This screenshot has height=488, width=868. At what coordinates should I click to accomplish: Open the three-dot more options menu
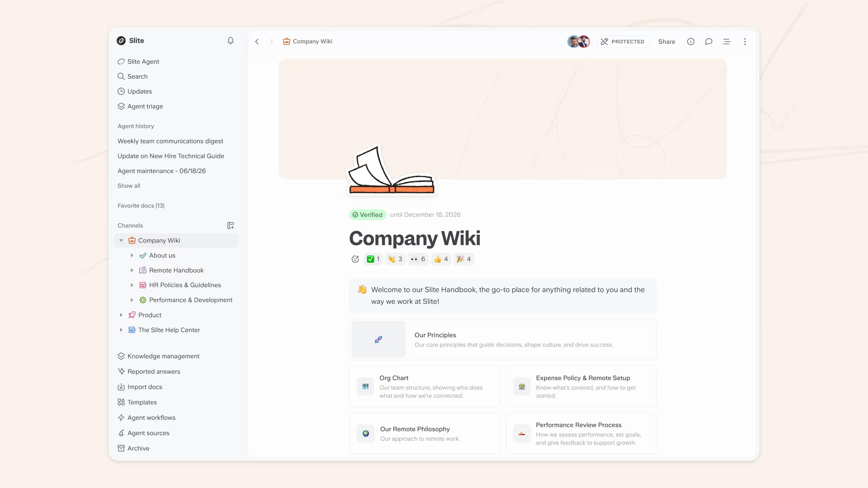coord(745,42)
